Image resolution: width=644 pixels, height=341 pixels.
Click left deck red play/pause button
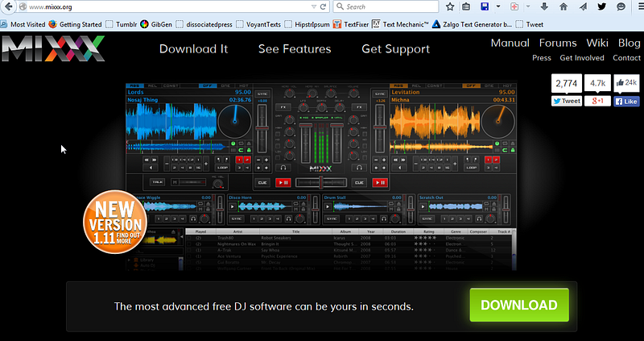[283, 182]
